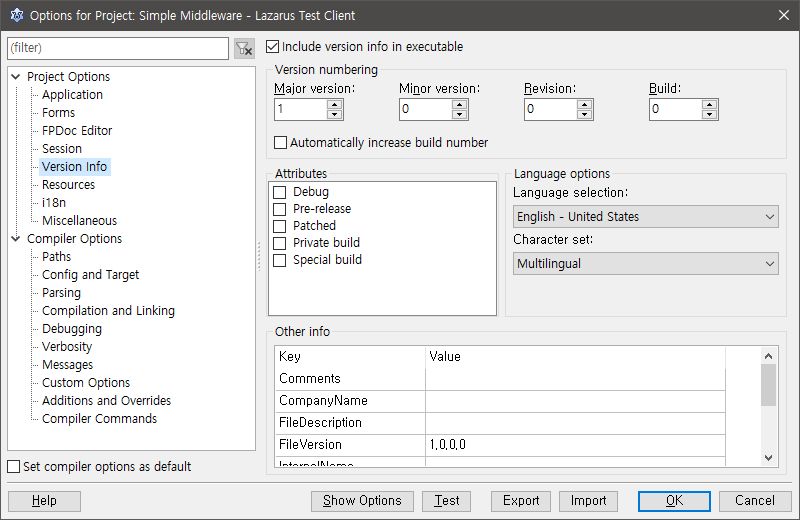The image size is (800, 520).
Task: Open the Language selection dropdown
Action: [x=645, y=217]
